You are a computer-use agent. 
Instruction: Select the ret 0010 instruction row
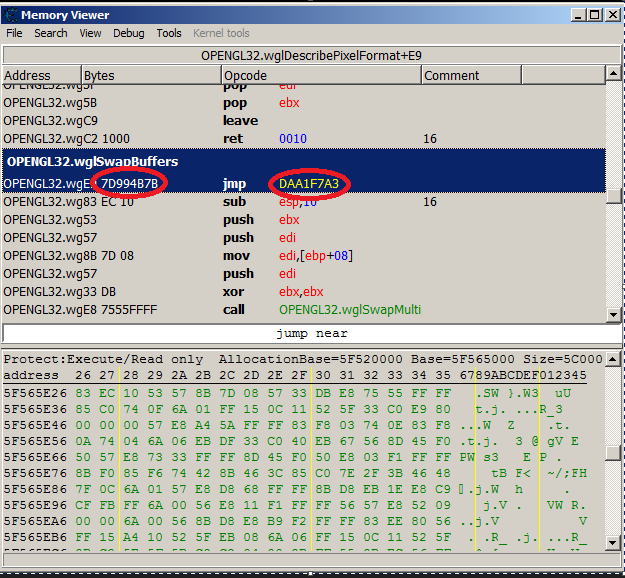point(300,138)
